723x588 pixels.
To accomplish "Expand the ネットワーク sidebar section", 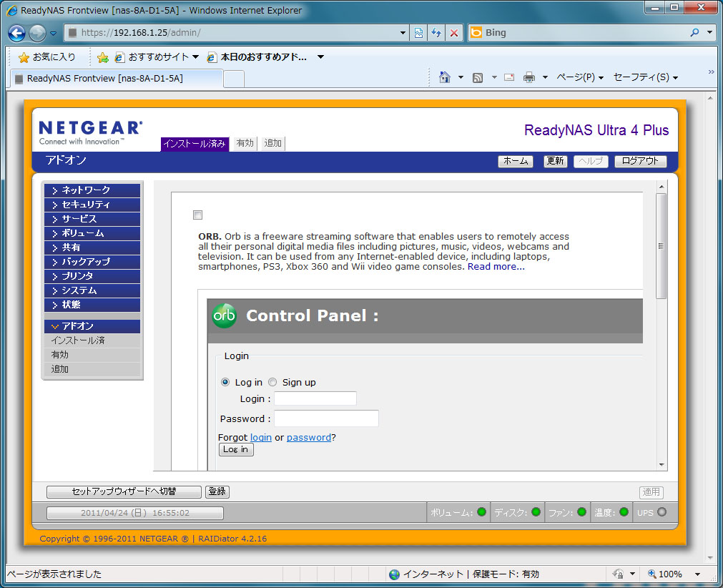I will coord(92,190).
